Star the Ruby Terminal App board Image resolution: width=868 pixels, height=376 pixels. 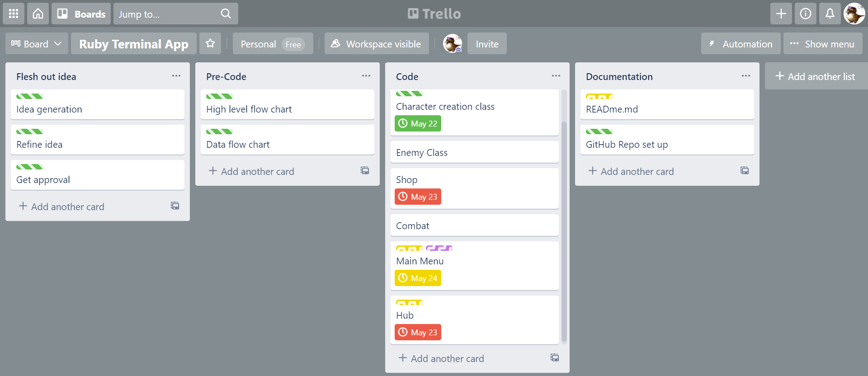210,43
